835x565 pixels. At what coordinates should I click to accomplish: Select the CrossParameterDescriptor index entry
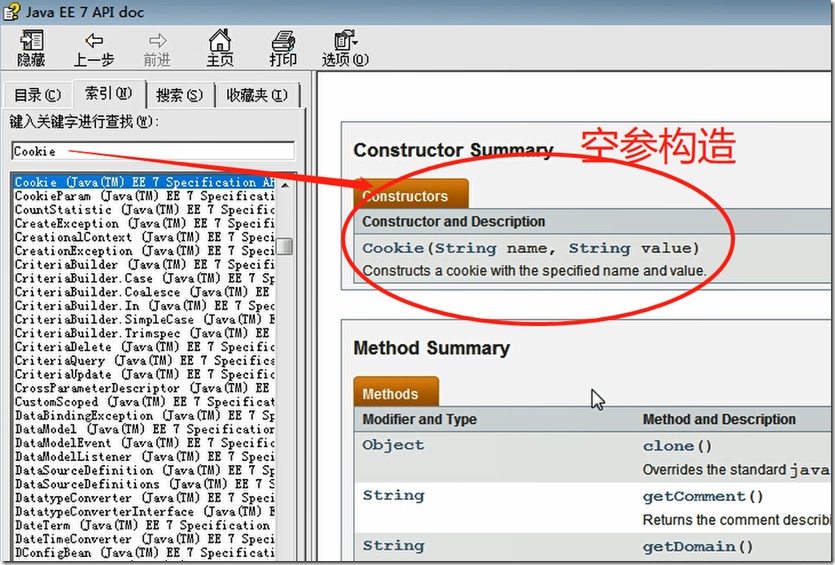click(144, 388)
